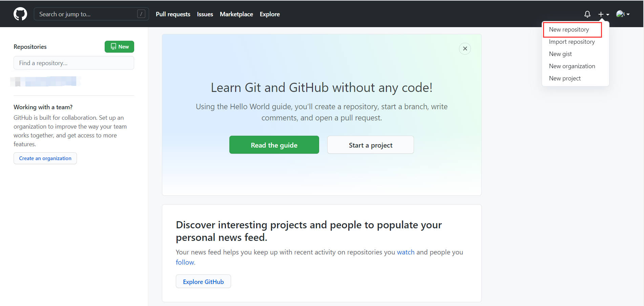
Task: Open Pull requests in the top navigation
Action: pyautogui.click(x=173, y=14)
